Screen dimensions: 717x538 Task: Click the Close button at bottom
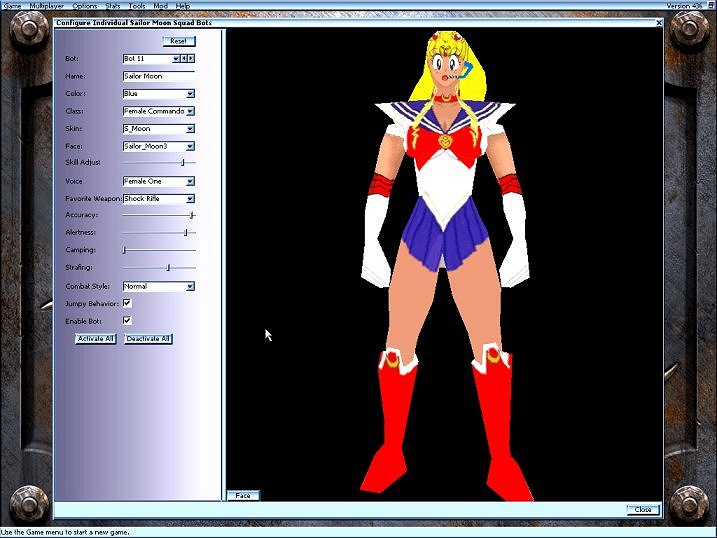[x=643, y=510]
